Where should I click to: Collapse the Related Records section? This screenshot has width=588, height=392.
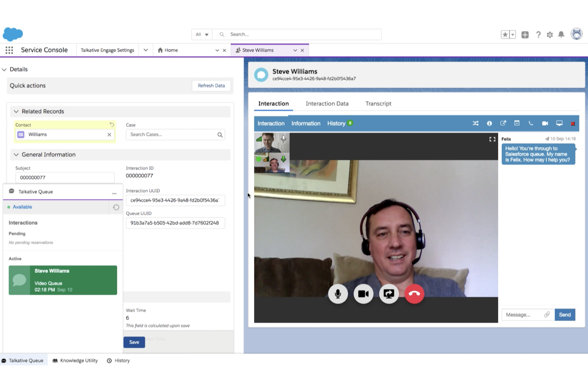click(x=16, y=111)
